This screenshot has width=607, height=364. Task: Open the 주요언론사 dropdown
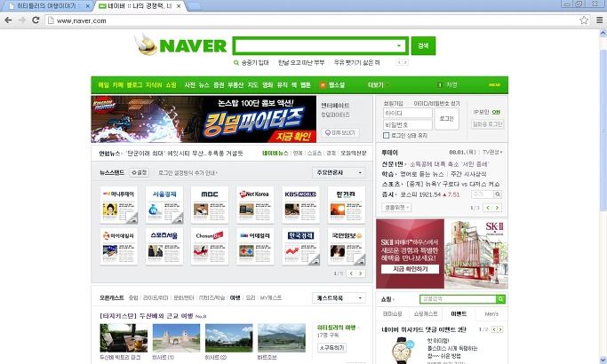click(339, 172)
